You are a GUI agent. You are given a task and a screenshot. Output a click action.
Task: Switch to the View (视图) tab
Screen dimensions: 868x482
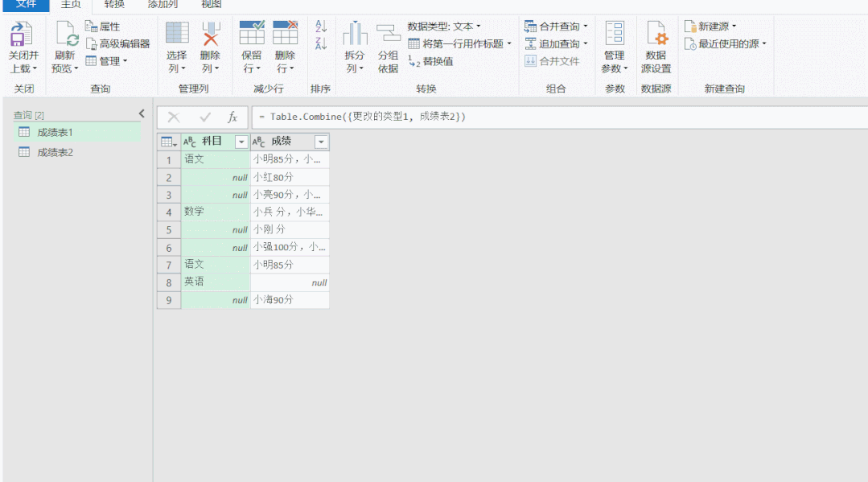tap(211, 5)
